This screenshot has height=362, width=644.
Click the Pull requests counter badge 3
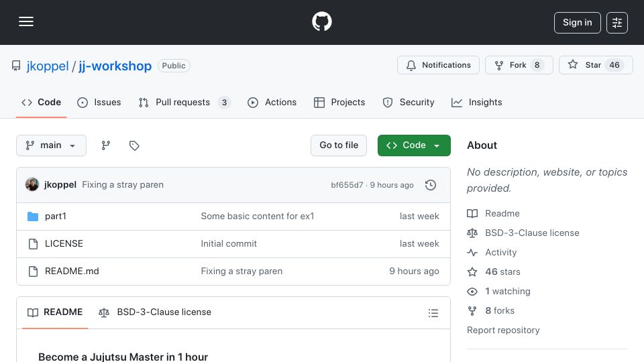click(224, 103)
